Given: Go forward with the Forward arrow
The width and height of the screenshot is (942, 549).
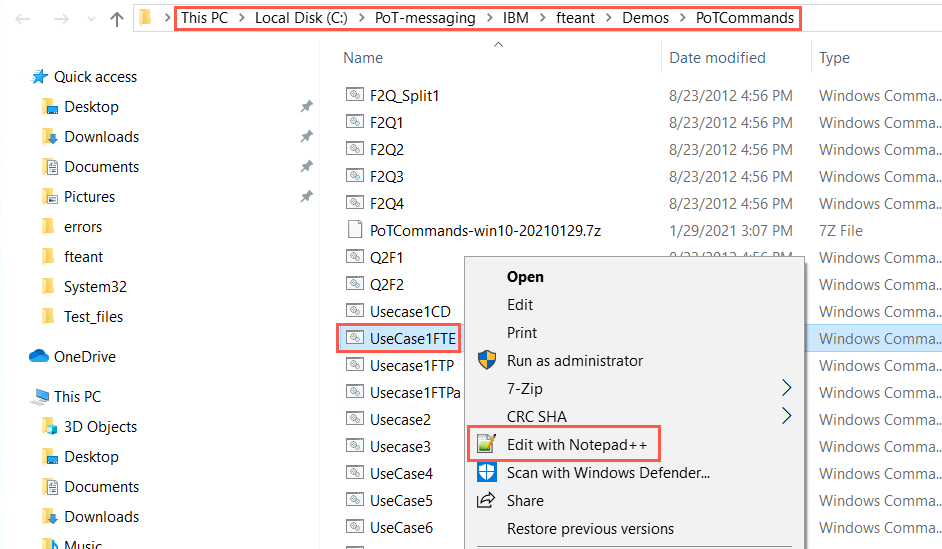Looking at the screenshot, I should [x=61, y=19].
